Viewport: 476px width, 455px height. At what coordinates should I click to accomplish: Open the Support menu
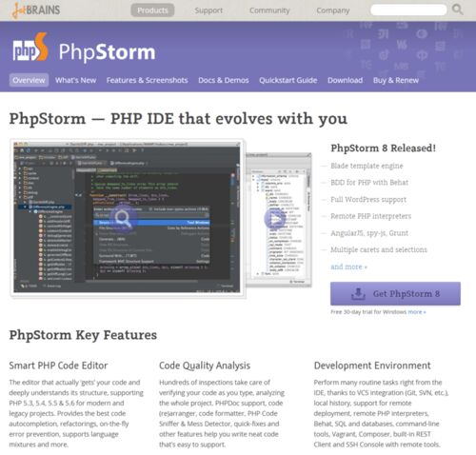(x=208, y=10)
